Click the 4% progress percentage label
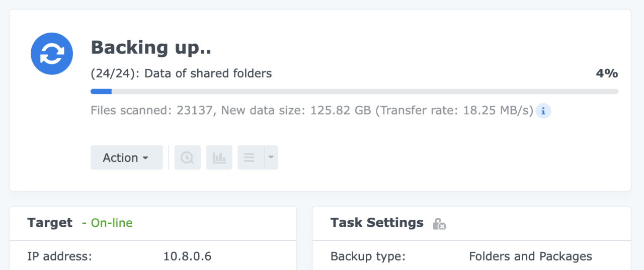Viewport: 644px width, 270px height. pyautogui.click(x=607, y=73)
